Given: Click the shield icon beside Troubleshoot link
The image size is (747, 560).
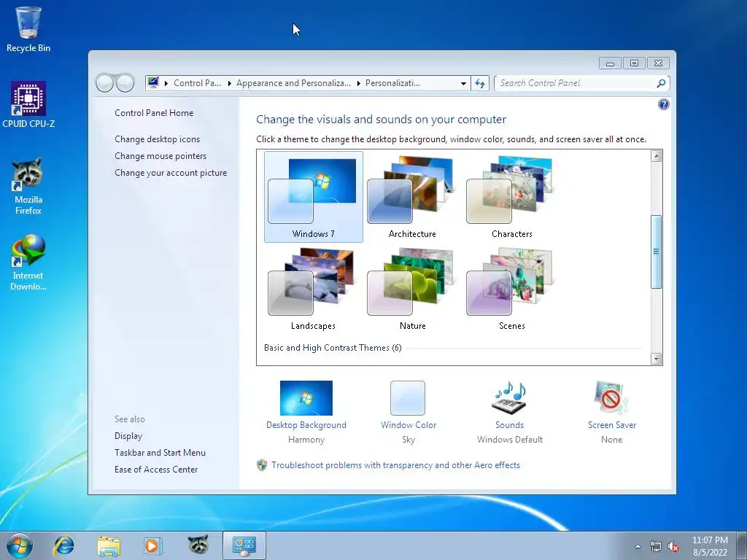Looking at the screenshot, I should pyautogui.click(x=262, y=465).
